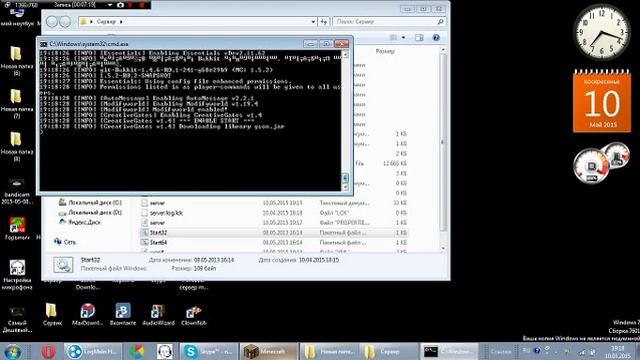Select the Сервис desktop folder
This screenshot has height=360, width=640.
pyautogui.click(x=52, y=314)
